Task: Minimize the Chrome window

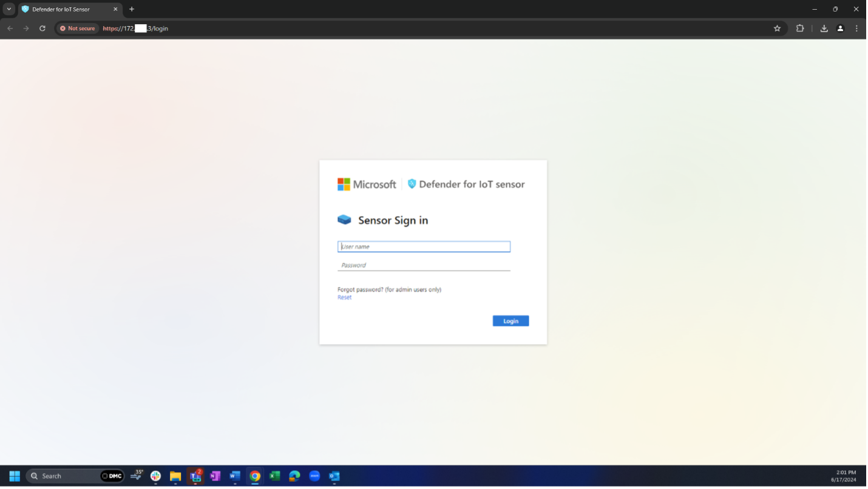Action: 815,9
